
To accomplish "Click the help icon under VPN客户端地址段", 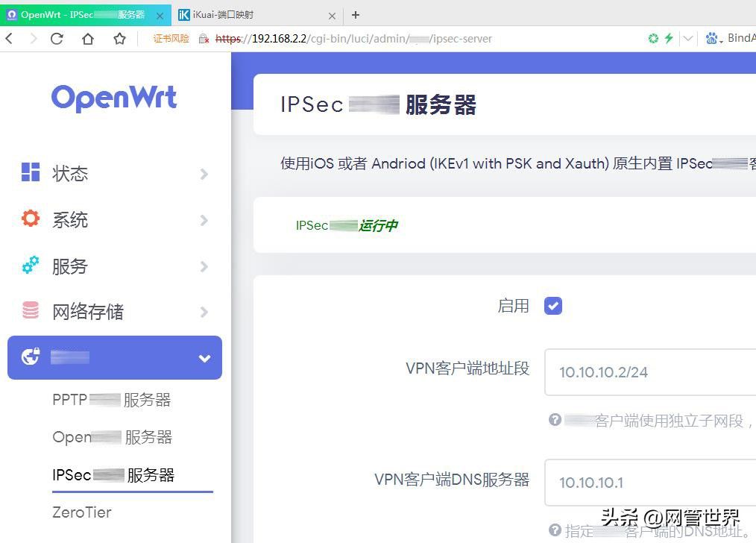I will 555,420.
